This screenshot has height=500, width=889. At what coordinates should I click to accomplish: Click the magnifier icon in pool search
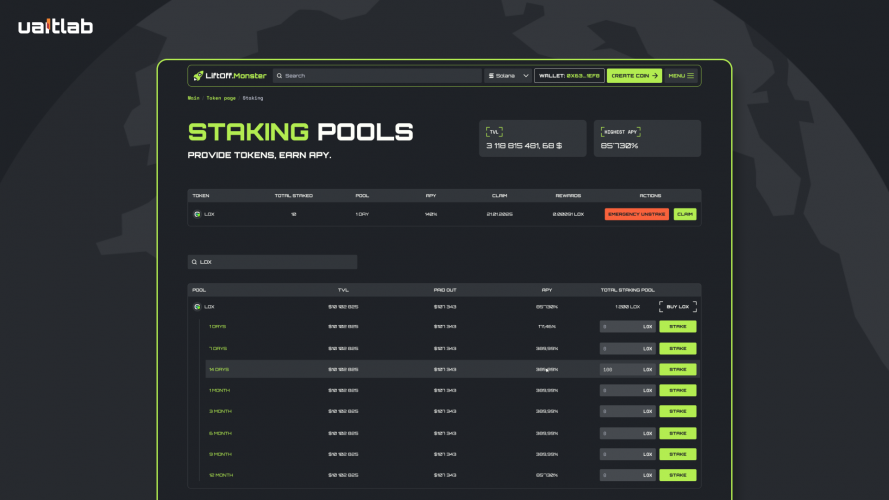pos(194,262)
